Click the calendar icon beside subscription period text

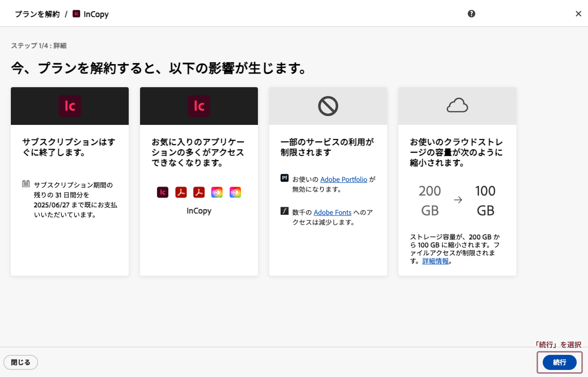[26, 183]
